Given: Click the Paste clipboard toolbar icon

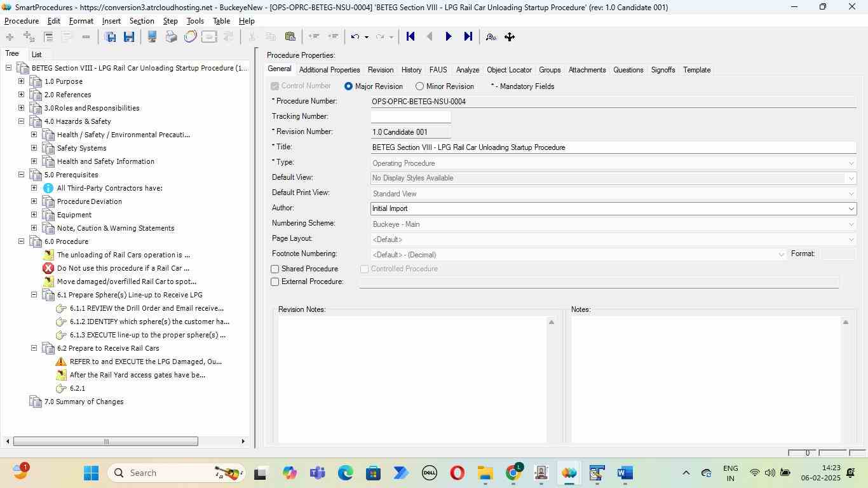Looking at the screenshot, I should tap(290, 37).
